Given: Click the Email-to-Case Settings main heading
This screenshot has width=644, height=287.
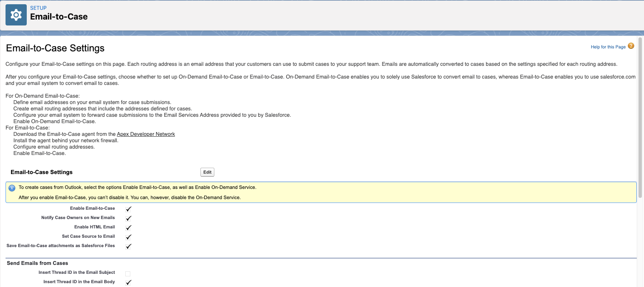Looking at the screenshot, I should 55,48.
